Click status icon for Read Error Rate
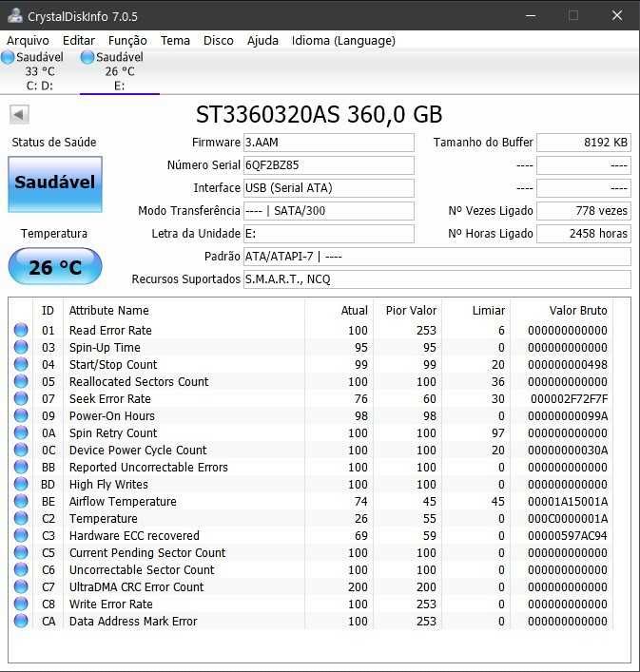The image size is (640, 672). coord(21,330)
